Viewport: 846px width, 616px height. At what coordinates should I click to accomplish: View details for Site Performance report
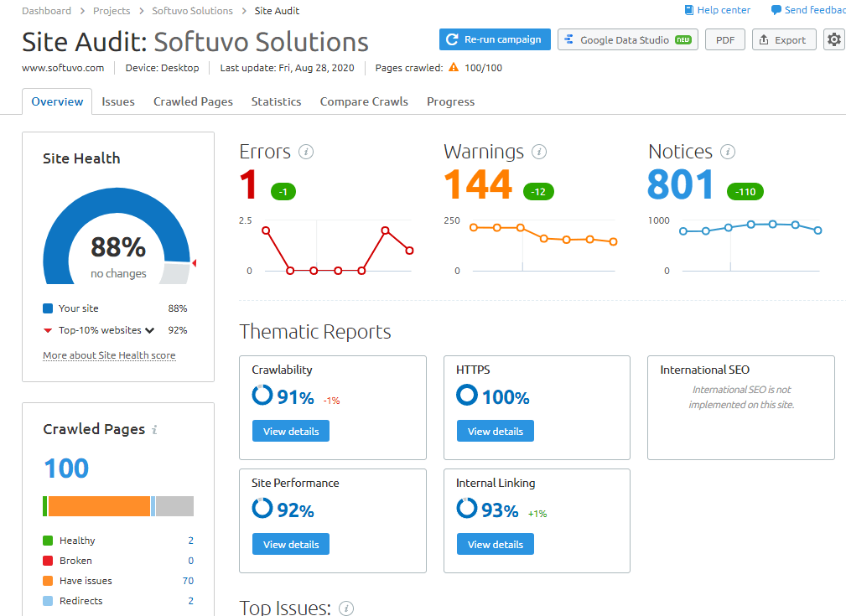(x=291, y=544)
